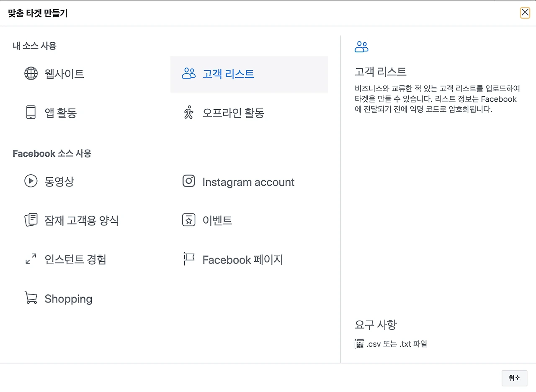The image size is (536, 392).
Task: Click the form icon beside 잠재 고객용 양식
Action: (31, 220)
